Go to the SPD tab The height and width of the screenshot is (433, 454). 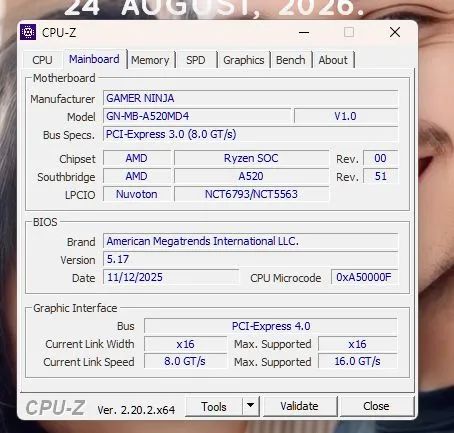coord(196,60)
